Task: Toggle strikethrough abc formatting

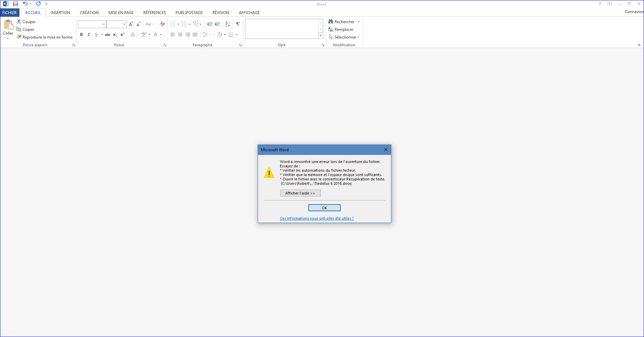Action: [x=108, y=35]
